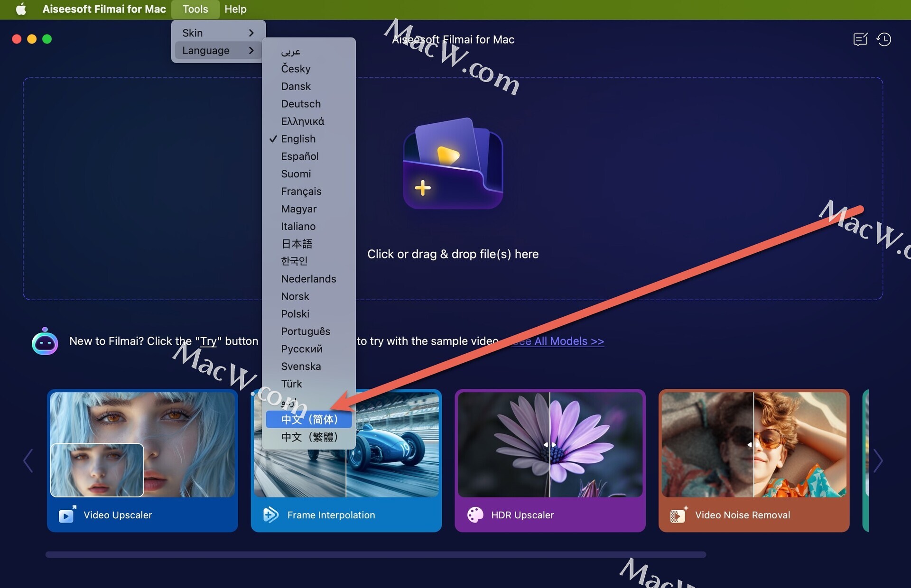Viewport: 911px width, 588px height.
Task: Click the Frame Interpolation icon
Action: pyautogui.click(x=270, y=514)
